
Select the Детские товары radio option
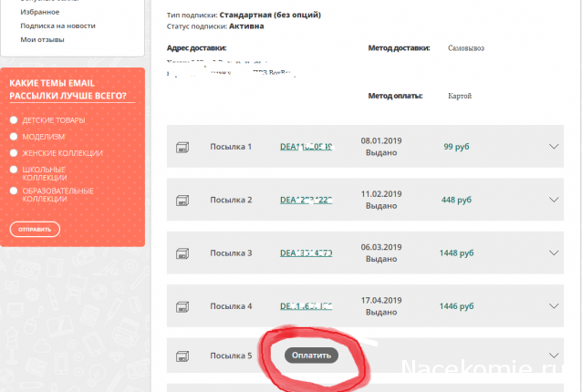[14, 121]
